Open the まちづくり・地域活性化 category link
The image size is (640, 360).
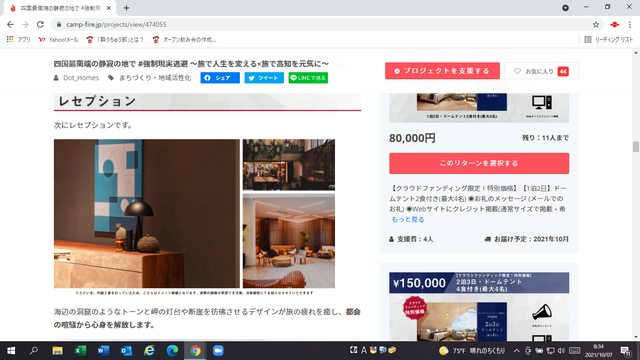point(155,78)
